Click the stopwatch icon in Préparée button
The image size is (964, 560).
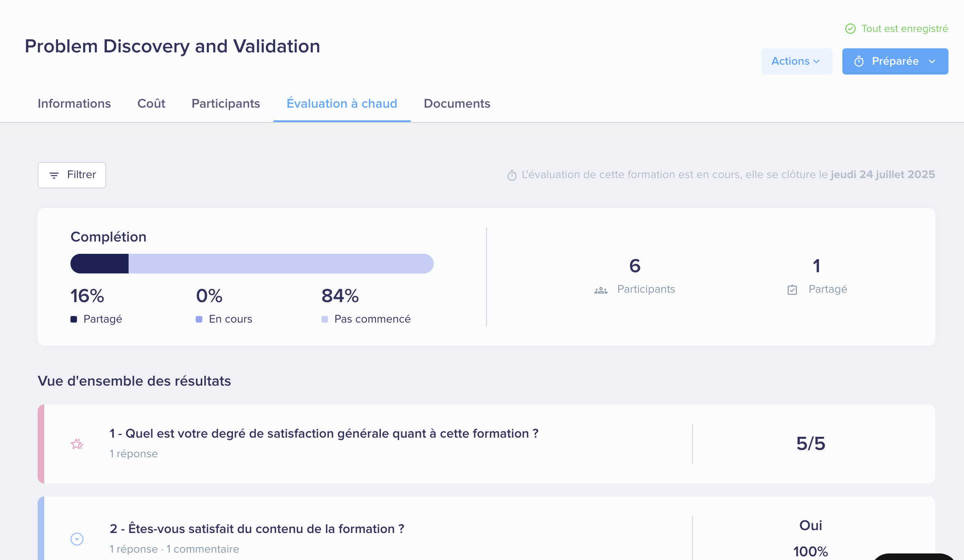point(859,61)
